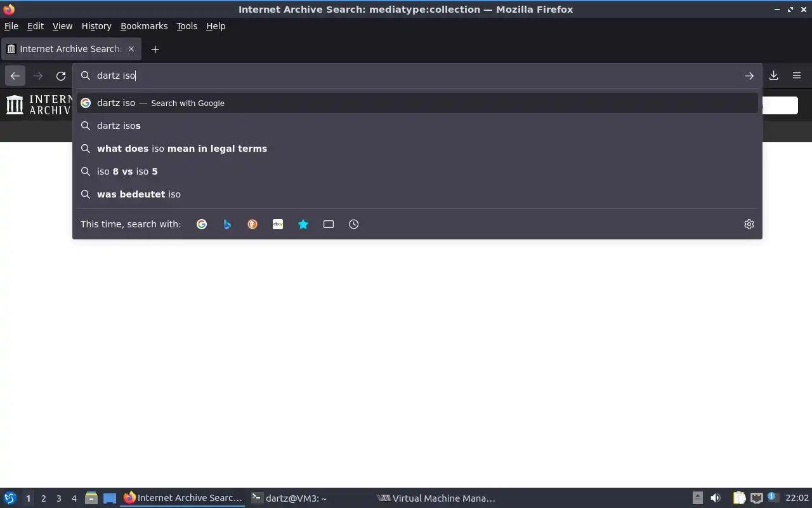Search in Bookmarks with star icon
This screenshot has width=812, height=508.
pos(303,224)
